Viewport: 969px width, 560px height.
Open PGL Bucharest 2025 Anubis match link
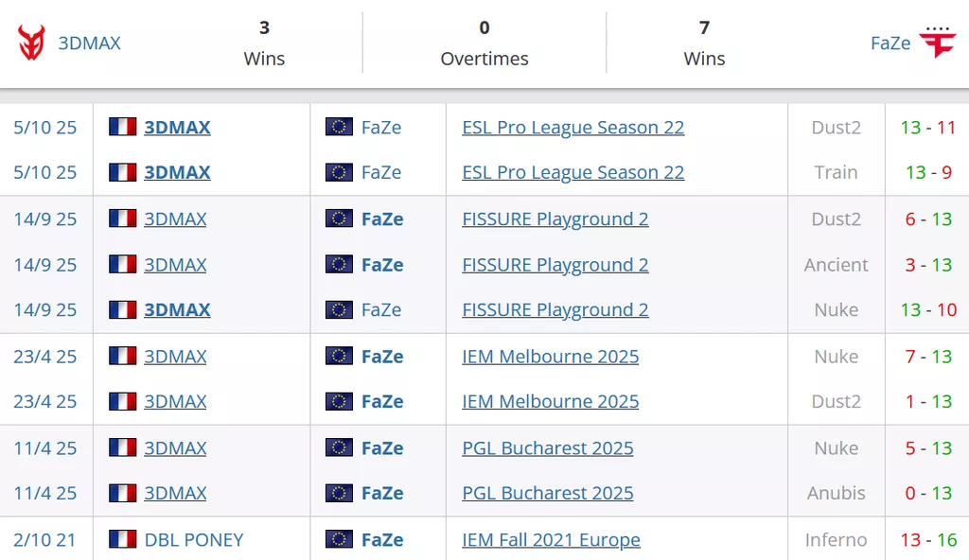[547, 493]
